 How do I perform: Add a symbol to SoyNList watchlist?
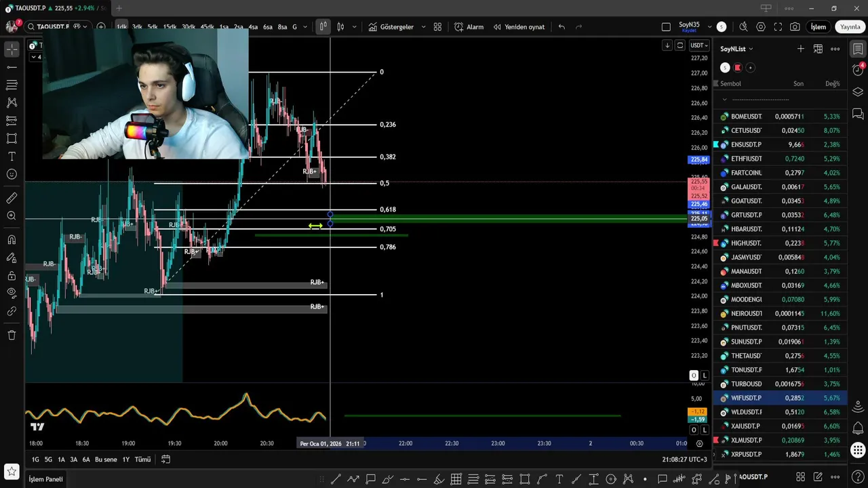(x=801, y=49)
